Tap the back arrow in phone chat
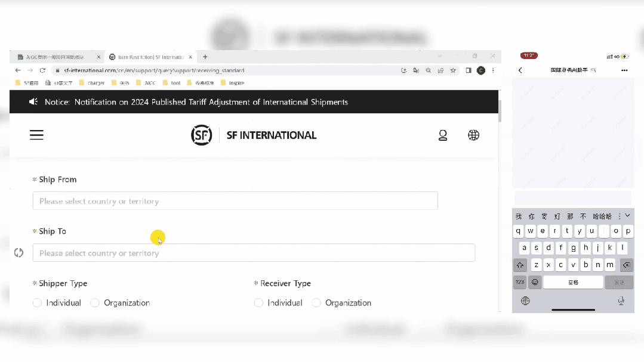The width and height of the screenshot is (644, 362). pyautogui.click(x=520, y=70)
